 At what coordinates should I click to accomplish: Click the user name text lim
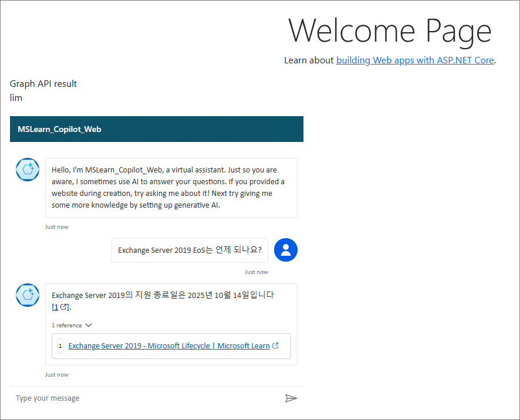(16, 98)
